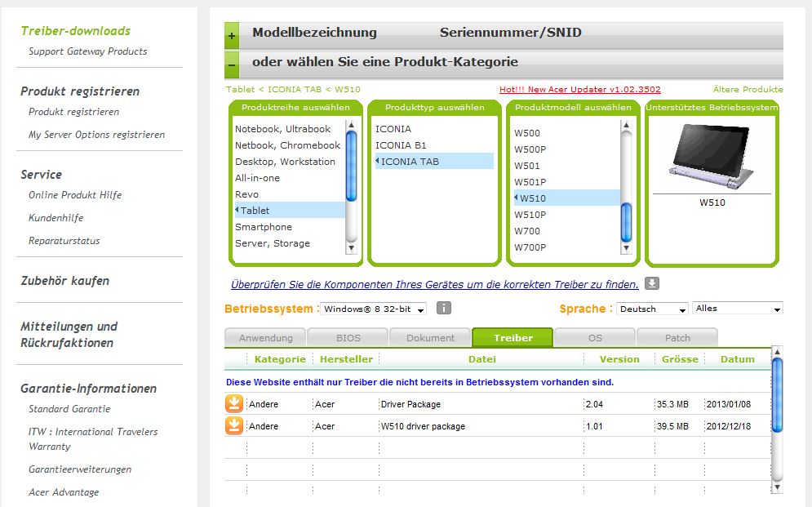Collapse the Produkt-Kategorie section with minus

coord(232,65)
